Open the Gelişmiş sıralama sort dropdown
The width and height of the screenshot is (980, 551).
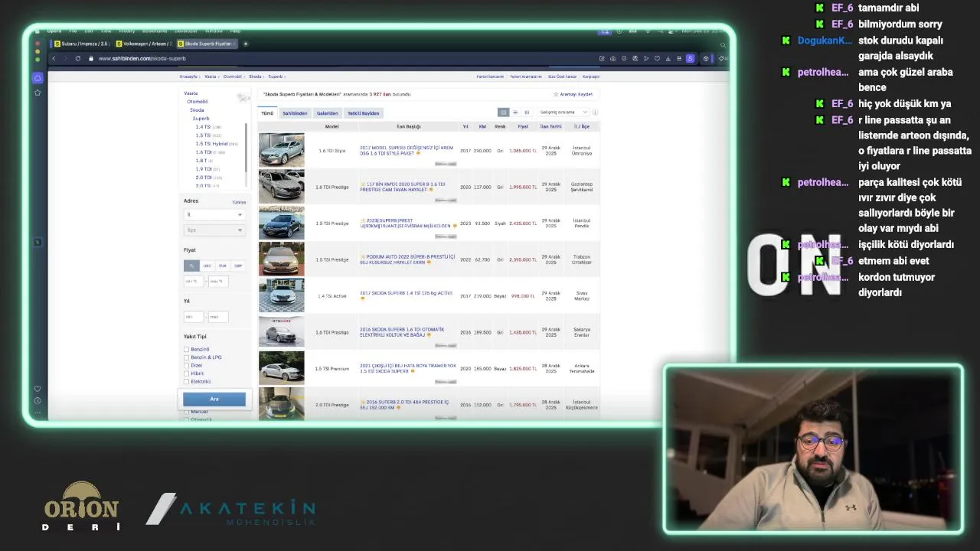pos(563,112)
